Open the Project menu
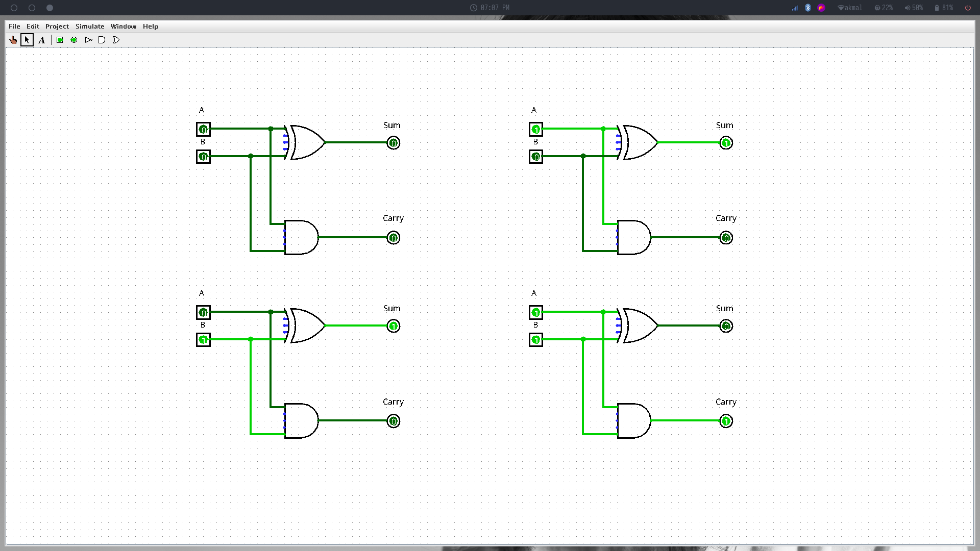This screenshot has width=980, height=551. (x=57, y=27)
